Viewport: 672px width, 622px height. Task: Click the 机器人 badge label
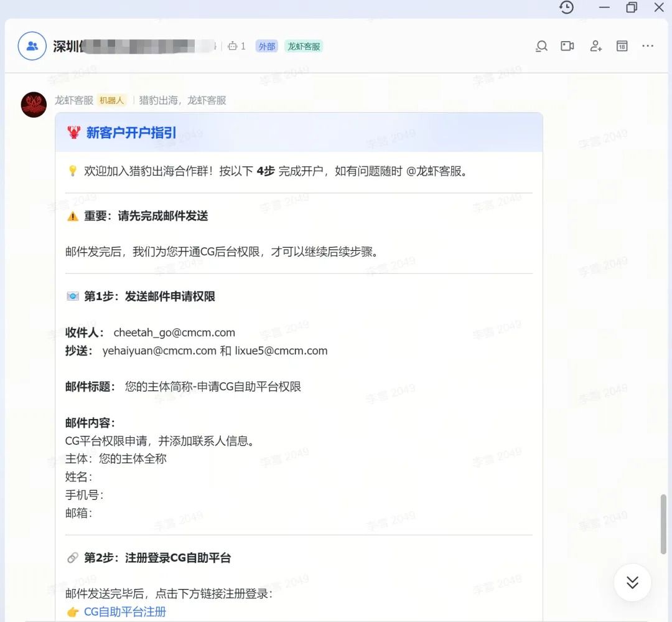click(111, 100)
